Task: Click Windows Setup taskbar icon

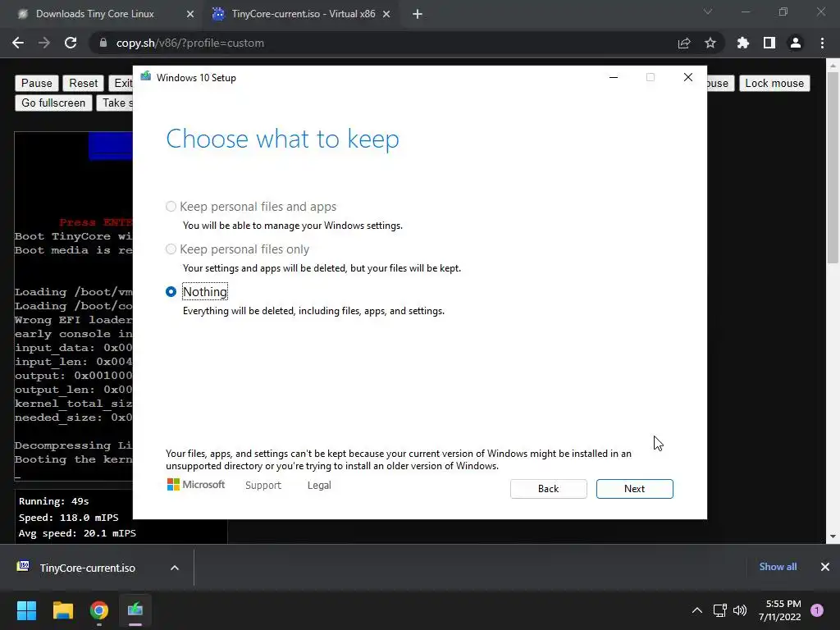Action: pyautogui.click(x=135, y=610)
